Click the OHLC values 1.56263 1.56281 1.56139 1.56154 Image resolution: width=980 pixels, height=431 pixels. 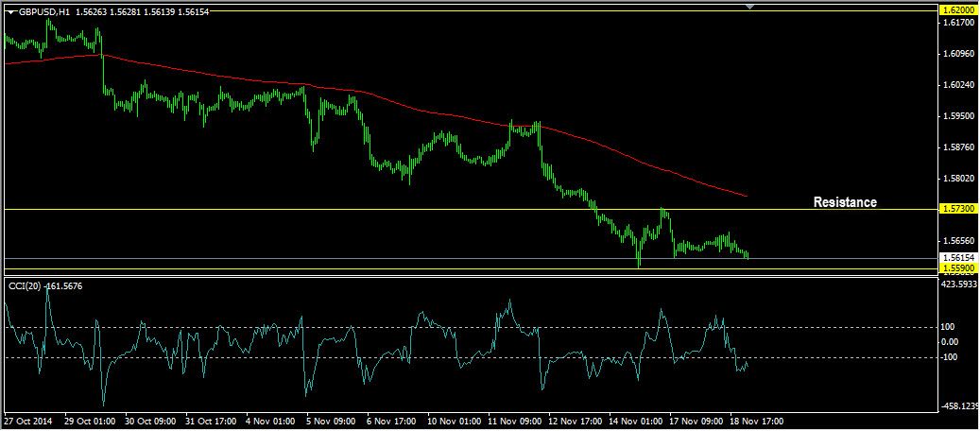point(142,12)
